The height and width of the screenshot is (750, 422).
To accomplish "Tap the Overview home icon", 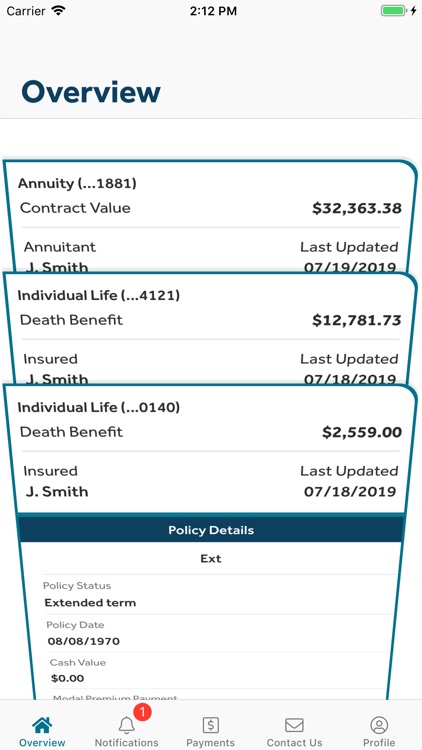I will (x=42, y=725).
